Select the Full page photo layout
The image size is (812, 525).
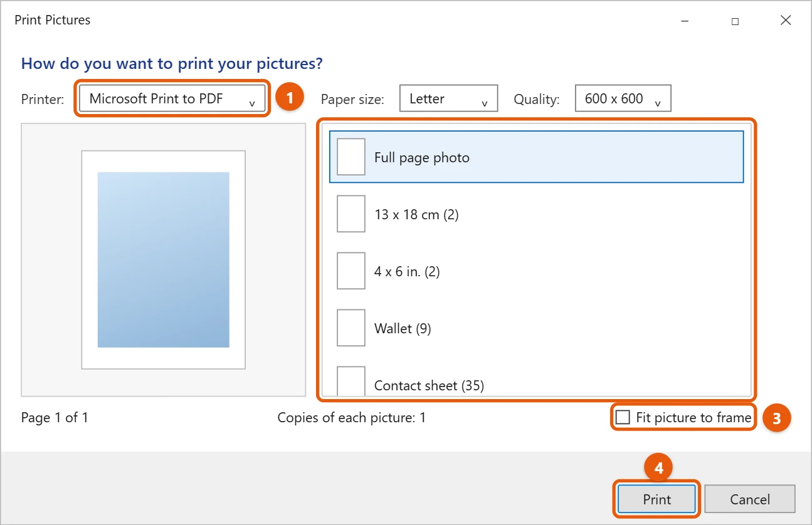pyautogui.click(x=537, y=157)
